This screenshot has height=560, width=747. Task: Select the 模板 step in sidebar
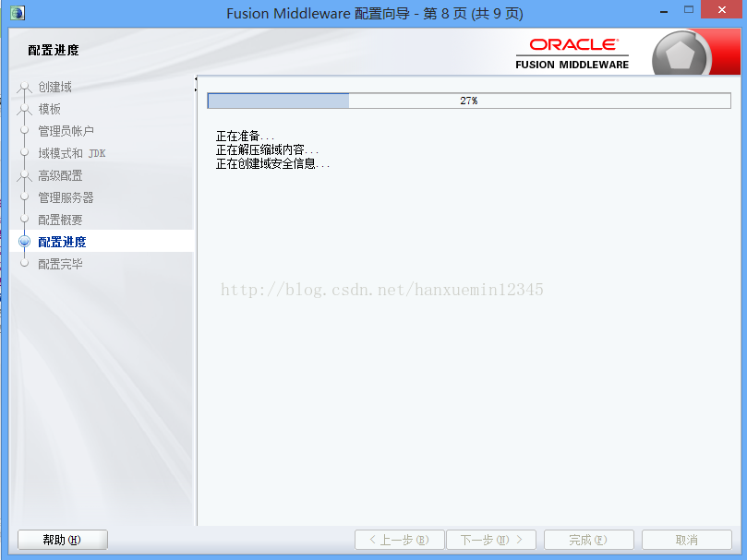(50, 109)
